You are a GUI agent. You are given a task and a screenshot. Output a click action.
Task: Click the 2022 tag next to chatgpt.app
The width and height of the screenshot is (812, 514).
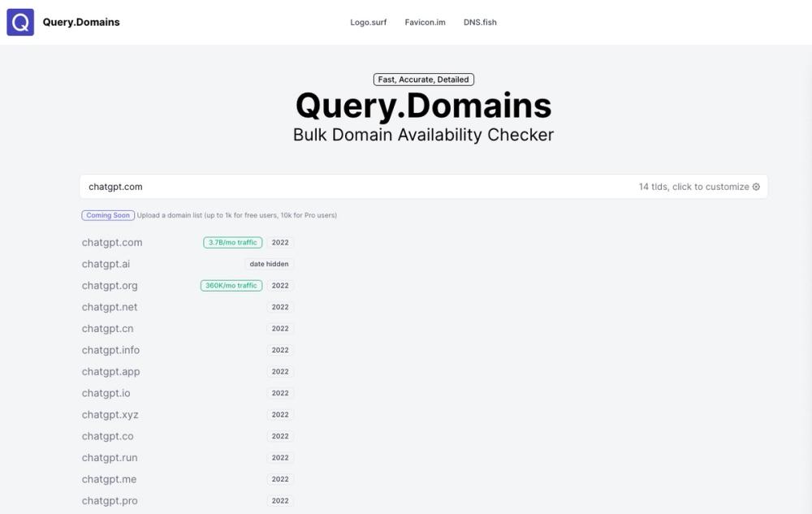click(x=280, y=372)
